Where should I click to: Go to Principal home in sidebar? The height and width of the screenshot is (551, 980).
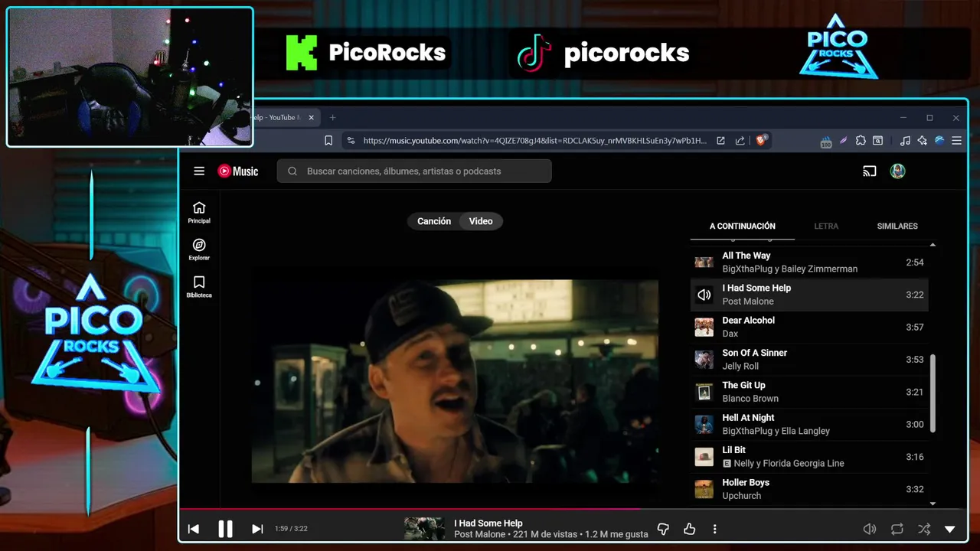coord(199,213)
